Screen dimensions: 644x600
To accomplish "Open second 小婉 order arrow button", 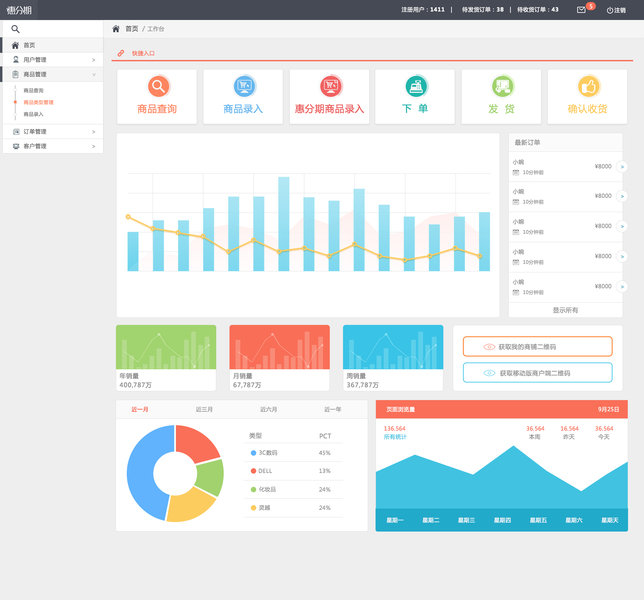I will 622,196.
